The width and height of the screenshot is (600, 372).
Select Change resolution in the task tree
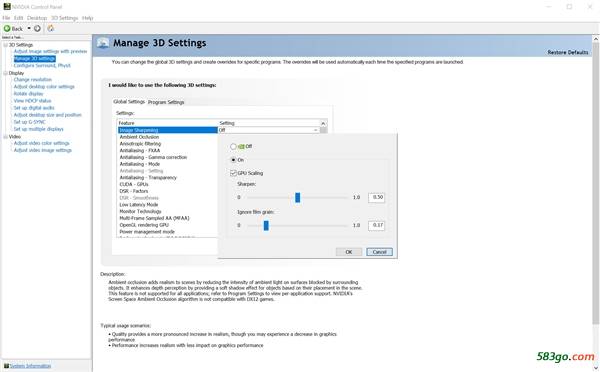(x=33, y=80)
